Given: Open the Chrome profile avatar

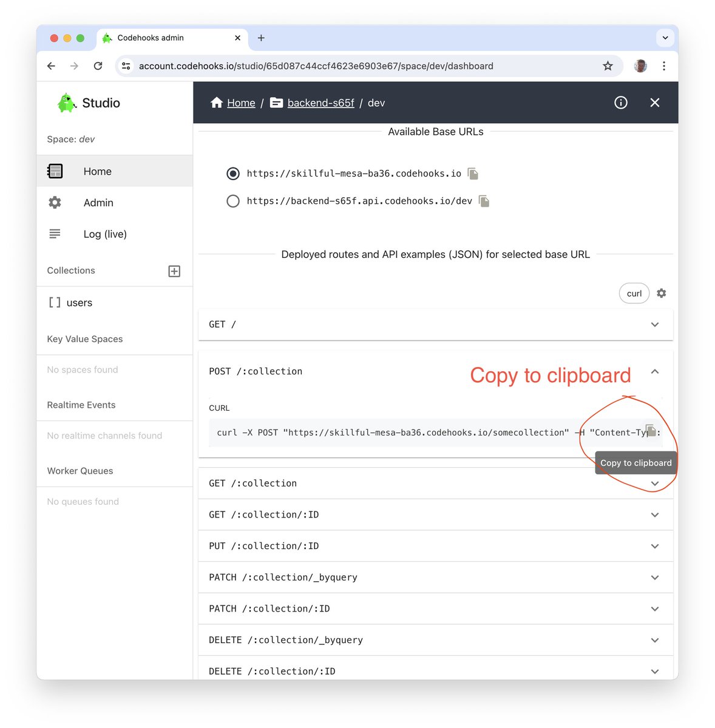Looking at the screenshot, I should click(x=640, y=66).
